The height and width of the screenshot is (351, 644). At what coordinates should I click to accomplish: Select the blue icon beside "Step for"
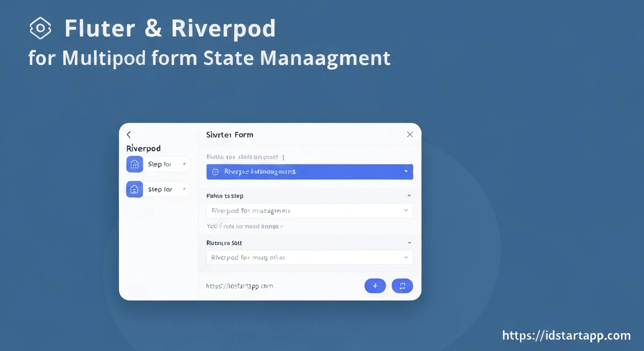point(134,164)
